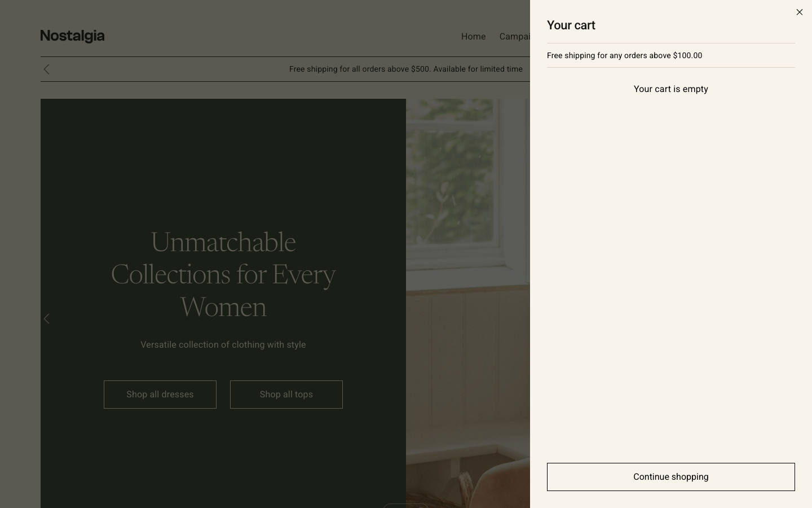The image size is (812, 508).
Task: Click the previous announcement arrow icon
Action: [47, 69]
